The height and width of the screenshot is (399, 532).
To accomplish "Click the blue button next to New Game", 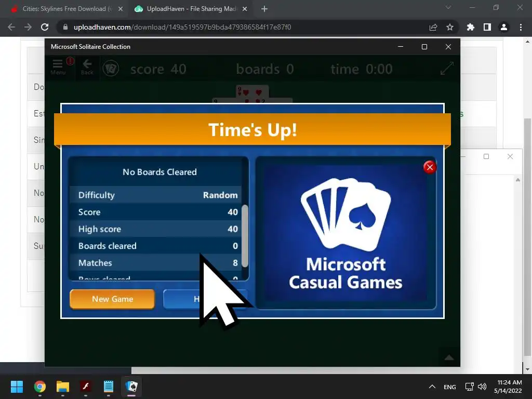I will click(205, 299).
